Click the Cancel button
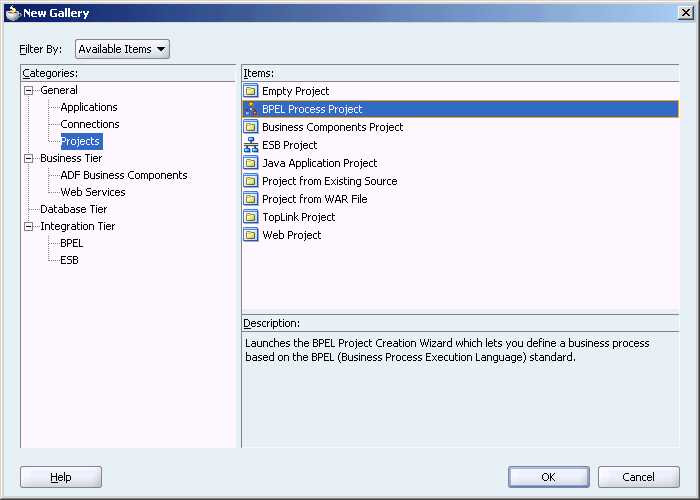700x500 pixels. coord(638,477)
